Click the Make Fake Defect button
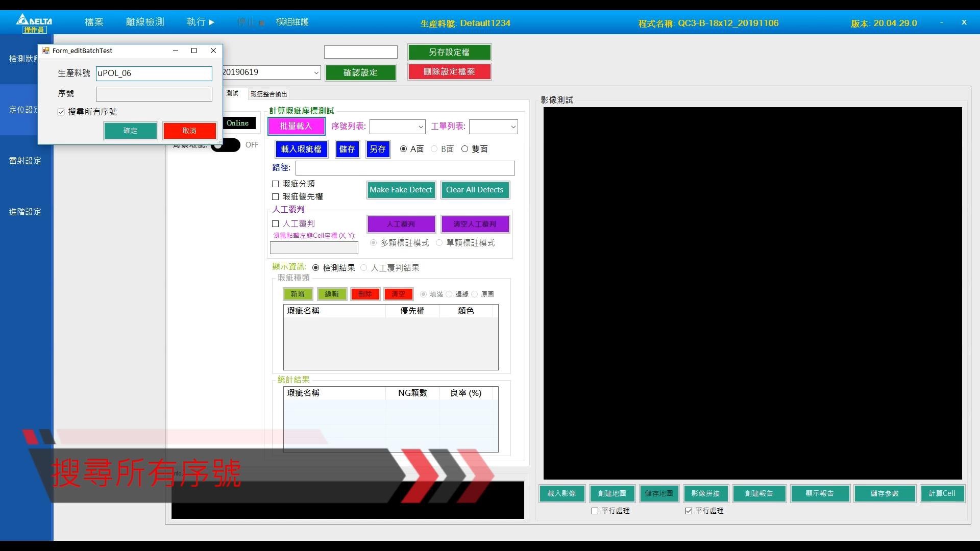The image size is (980, 551). [x=401, y=190]
